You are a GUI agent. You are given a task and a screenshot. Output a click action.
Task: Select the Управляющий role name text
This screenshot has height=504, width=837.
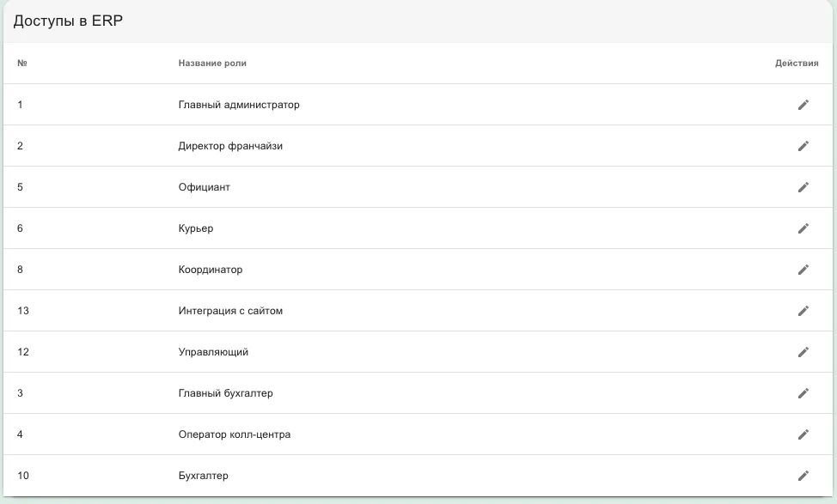click(213, 352)
